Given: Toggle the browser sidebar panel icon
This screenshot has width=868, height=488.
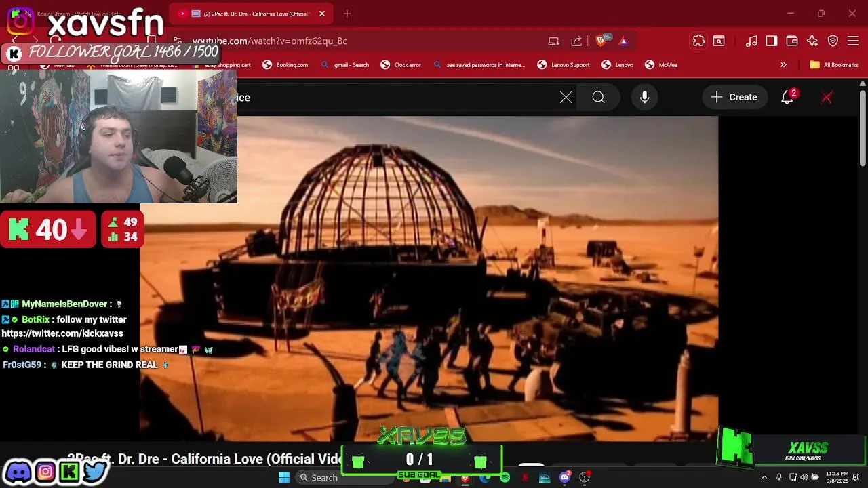Looking at the screenshot, I should click(772, 41).
